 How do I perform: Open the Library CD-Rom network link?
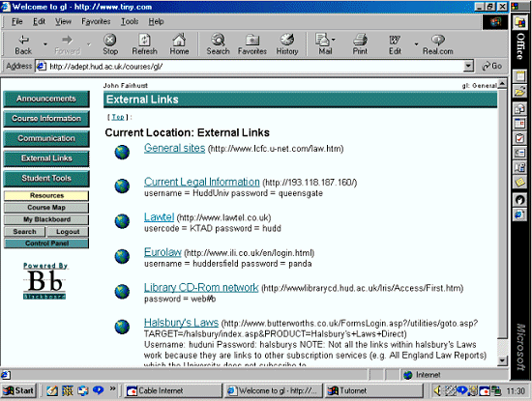point(201,287)
